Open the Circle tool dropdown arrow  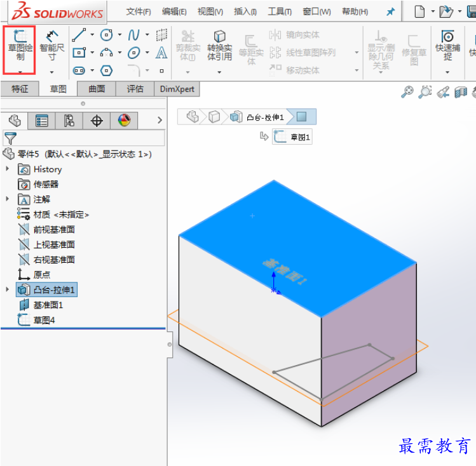click(119, 35)
